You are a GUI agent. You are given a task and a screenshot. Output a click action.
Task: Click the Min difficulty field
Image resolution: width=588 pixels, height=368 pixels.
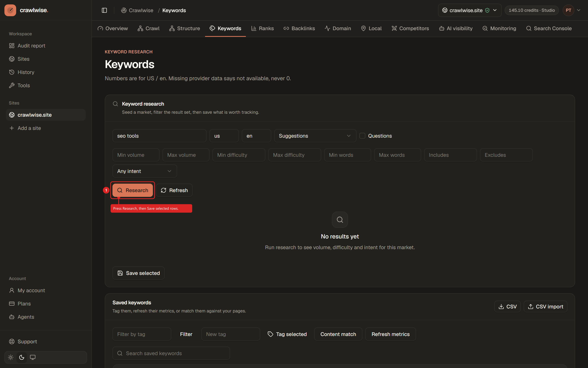click(239, 155)
